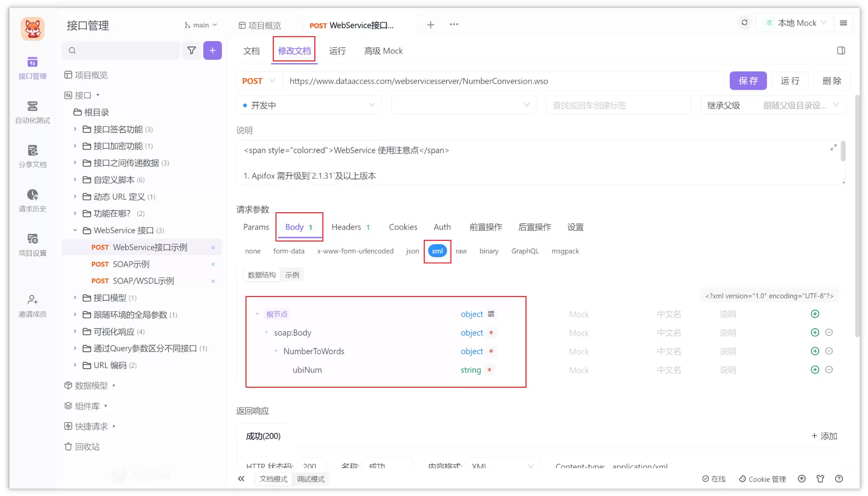
Task: Open the tab overflow ellipsis menu
Action: point(454,25)
